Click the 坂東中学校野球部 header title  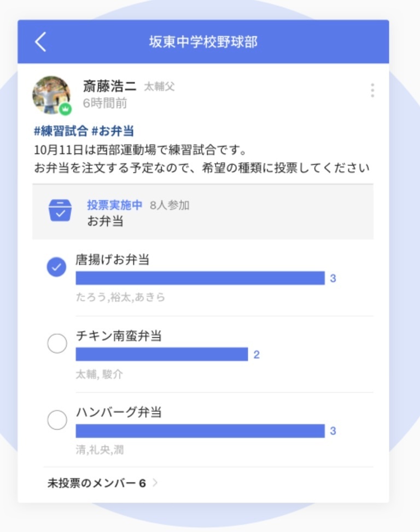tap(203, 42)
